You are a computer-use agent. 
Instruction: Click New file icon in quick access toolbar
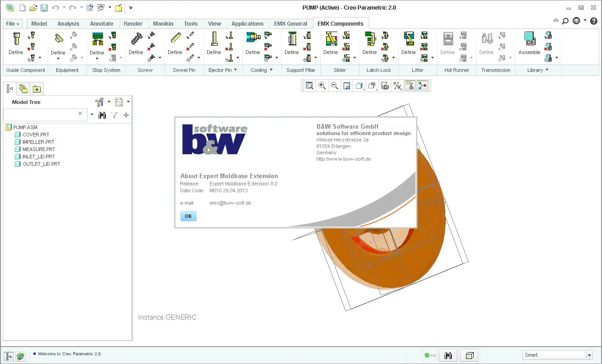tap(22, 8)
